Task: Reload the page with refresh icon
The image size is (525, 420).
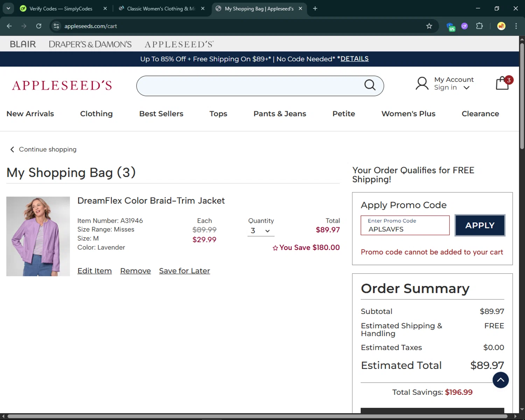Action: point(39,26)
